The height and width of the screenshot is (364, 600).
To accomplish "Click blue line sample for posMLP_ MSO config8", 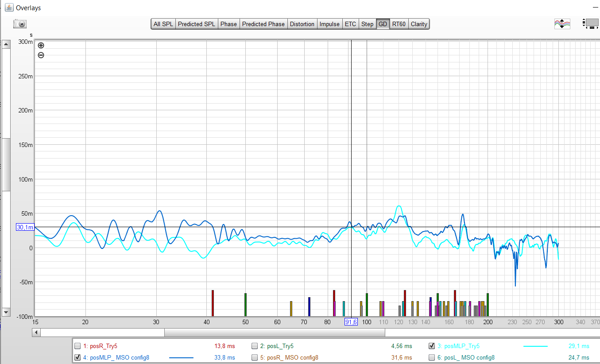I will pyautogui.click(x=181, y=357).
